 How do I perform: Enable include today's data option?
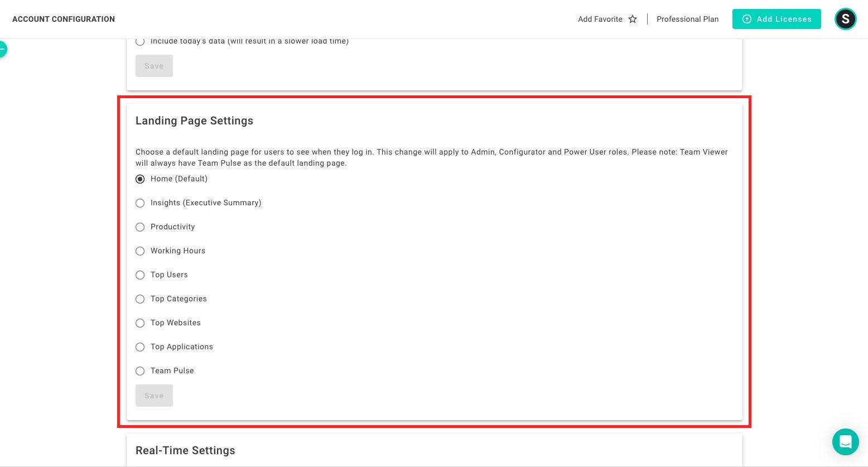140,41
